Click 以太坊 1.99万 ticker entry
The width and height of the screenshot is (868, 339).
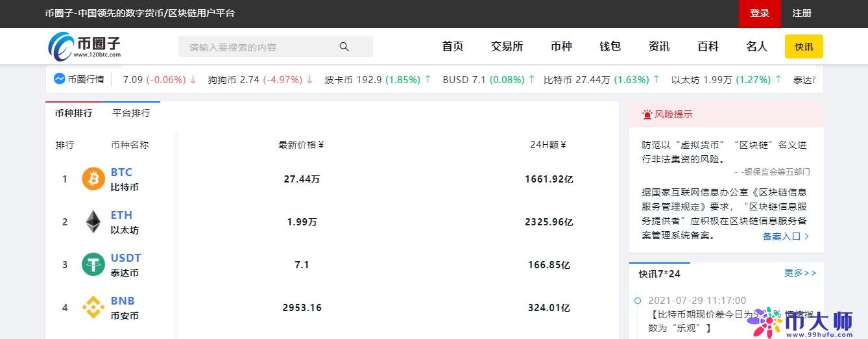tap(727, 80)
